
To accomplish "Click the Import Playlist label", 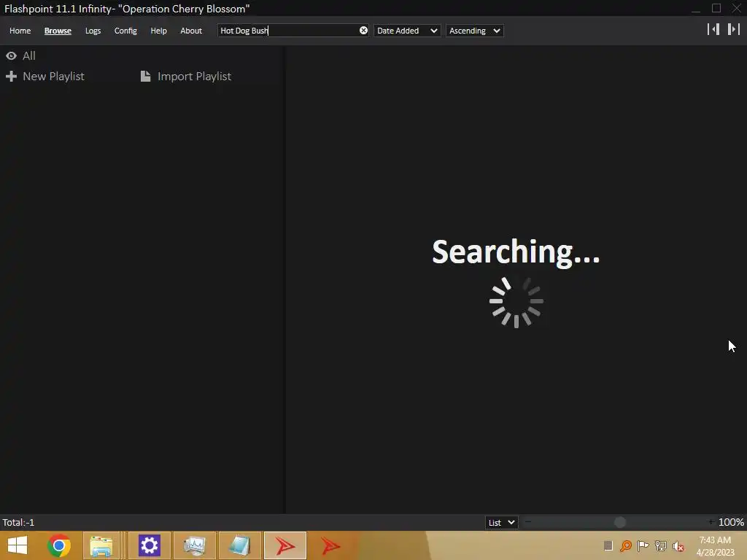I will (194, 76).
